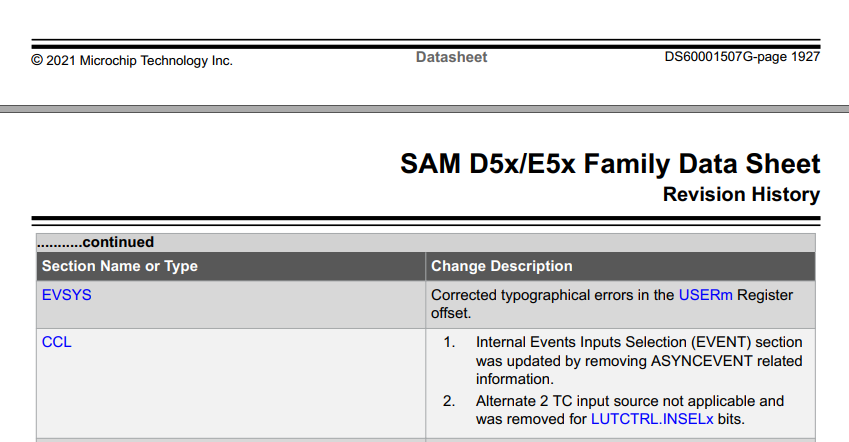This screenshot has width=849, height=442.
Task: Click the list number "1." marker
Action: coord(449,342)
